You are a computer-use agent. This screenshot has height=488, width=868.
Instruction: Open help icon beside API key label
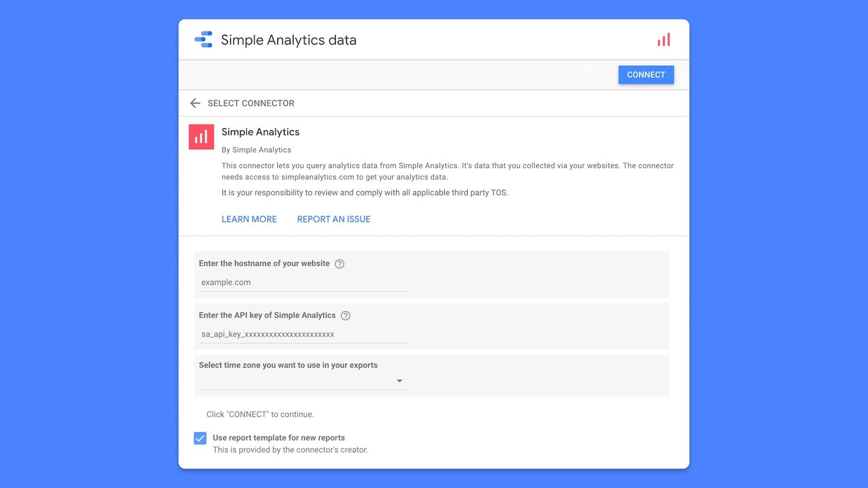coord(345,316)
